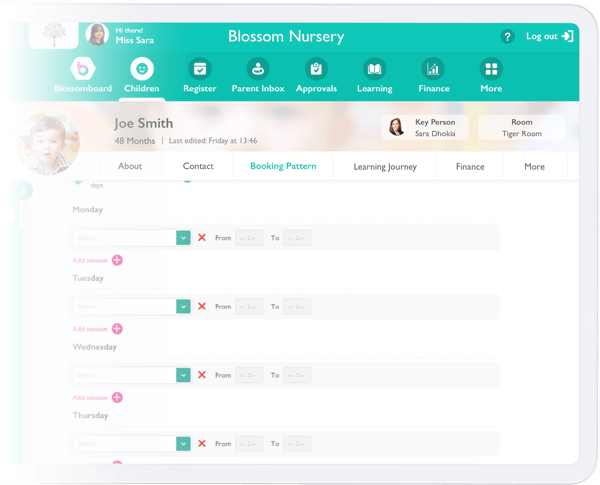Open the Approvals clipboard icon
600x485 pixels.
tap(316, 69)
